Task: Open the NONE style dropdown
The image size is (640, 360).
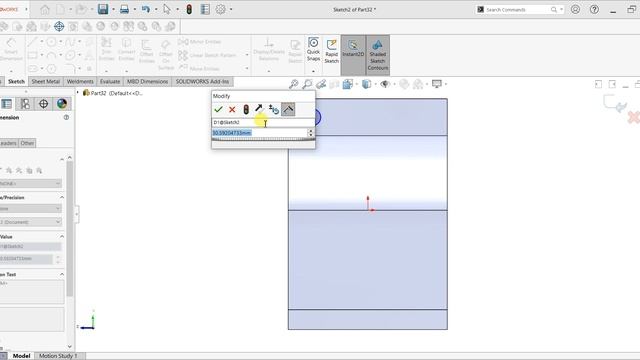Action: tap(31, 184)
